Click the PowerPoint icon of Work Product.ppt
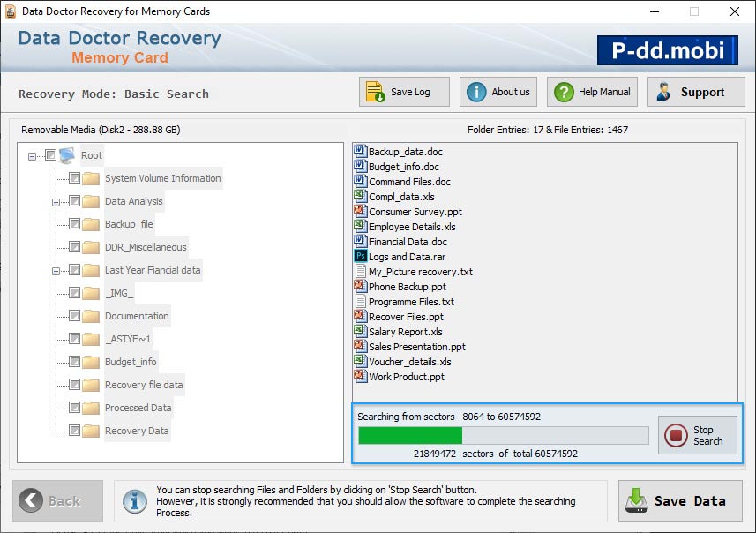The image size is (756, 533). [x=360, y=376]
